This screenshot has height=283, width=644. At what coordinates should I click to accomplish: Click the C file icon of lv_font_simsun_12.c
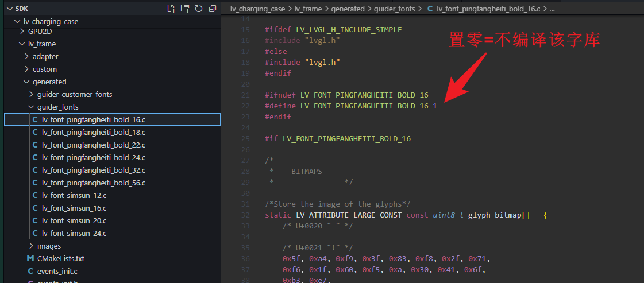[35, 196]
